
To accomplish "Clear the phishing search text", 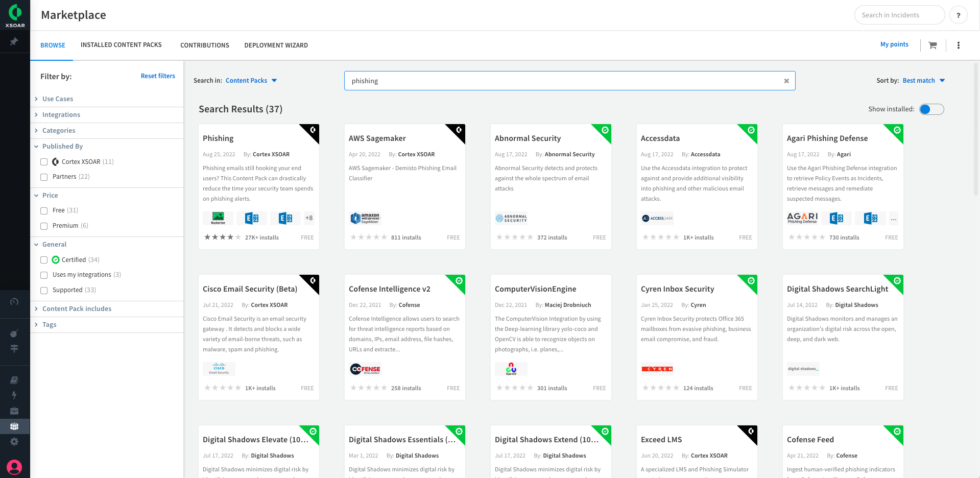I will point(786,81).
